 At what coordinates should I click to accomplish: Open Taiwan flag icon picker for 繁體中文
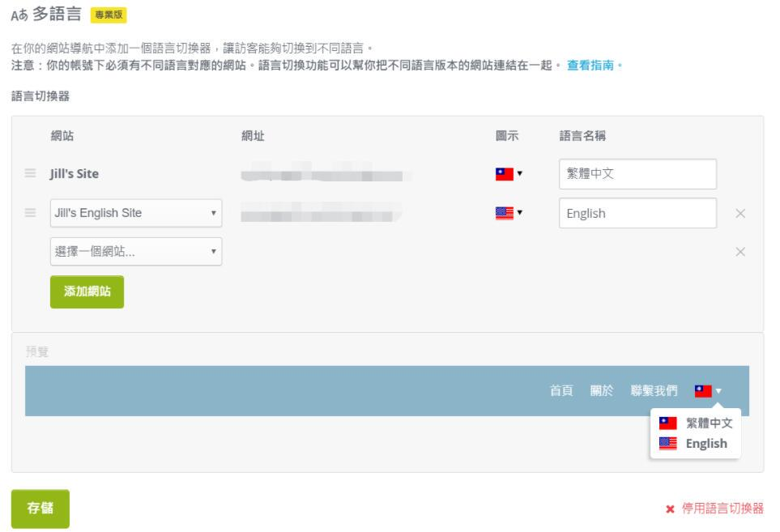[509, 173]
